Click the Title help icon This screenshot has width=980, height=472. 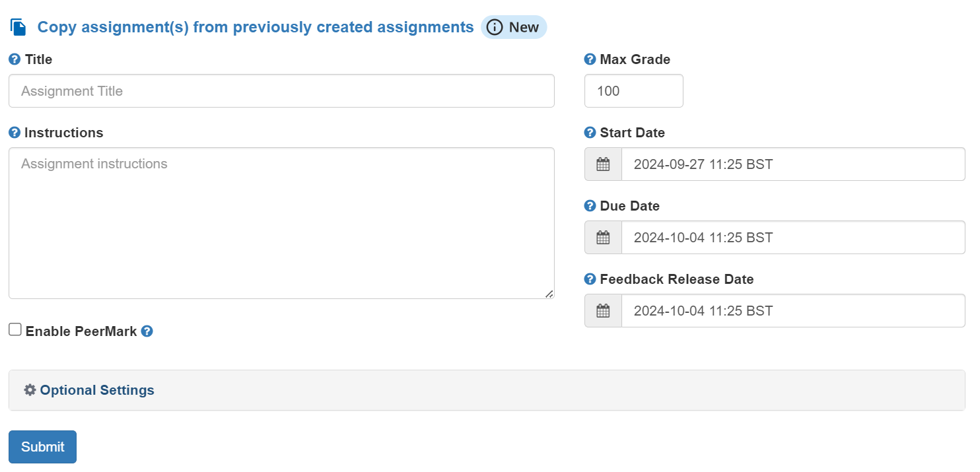[15, 59]
